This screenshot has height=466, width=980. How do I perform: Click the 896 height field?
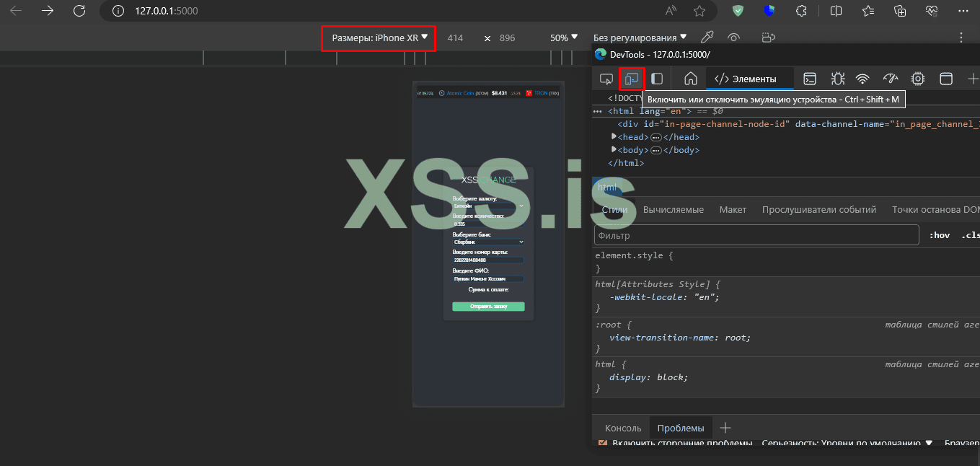coord(507,38)
